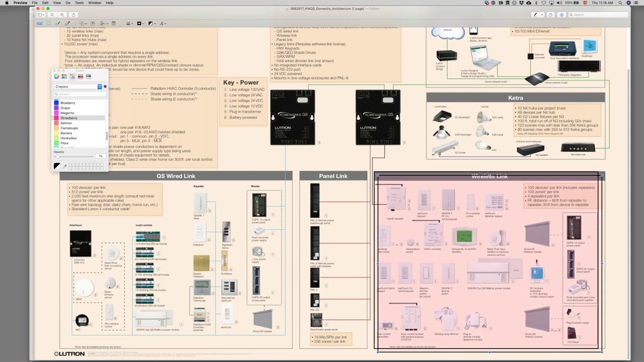Click the Text box tool
The height and width of the screenshot is (362, 644).
coord(93,23)
